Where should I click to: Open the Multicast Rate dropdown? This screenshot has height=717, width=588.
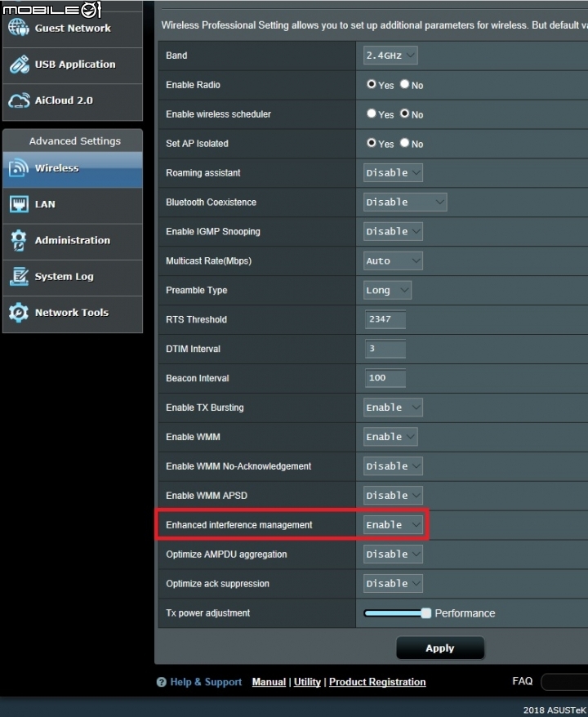393,261
